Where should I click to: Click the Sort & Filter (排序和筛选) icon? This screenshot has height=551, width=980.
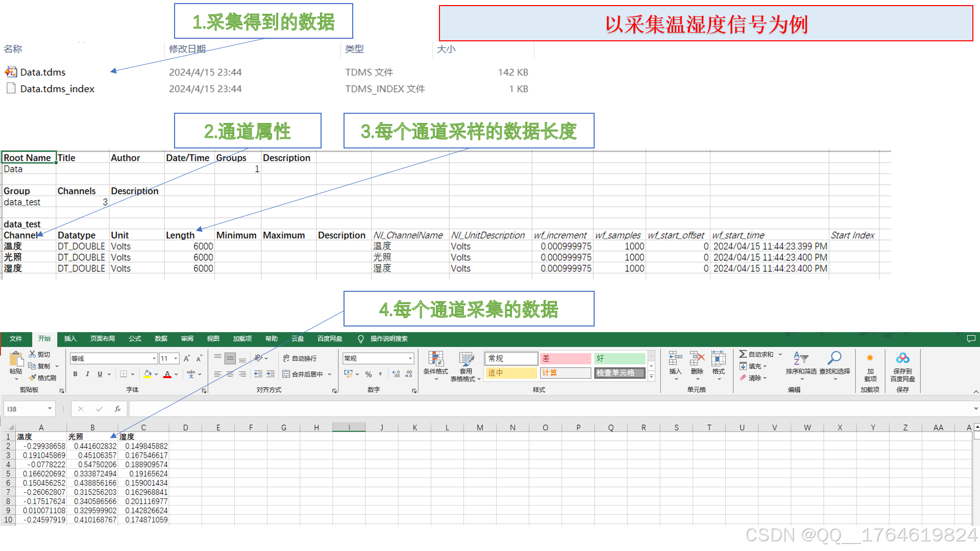(x=800, y=359)
